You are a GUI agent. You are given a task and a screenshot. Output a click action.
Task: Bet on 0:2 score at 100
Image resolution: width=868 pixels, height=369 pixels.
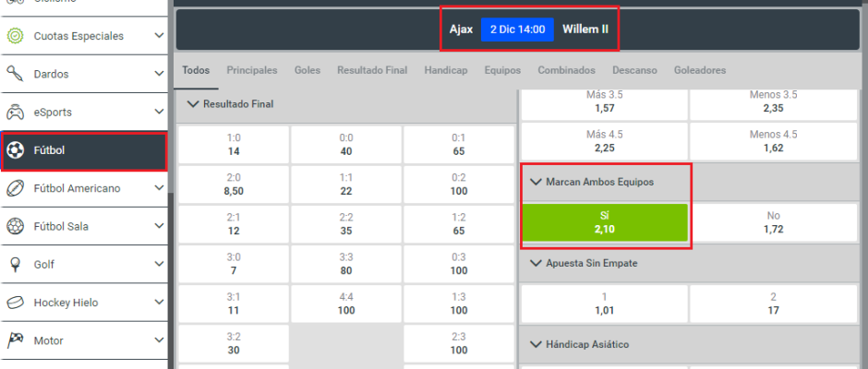coord(459,184)
